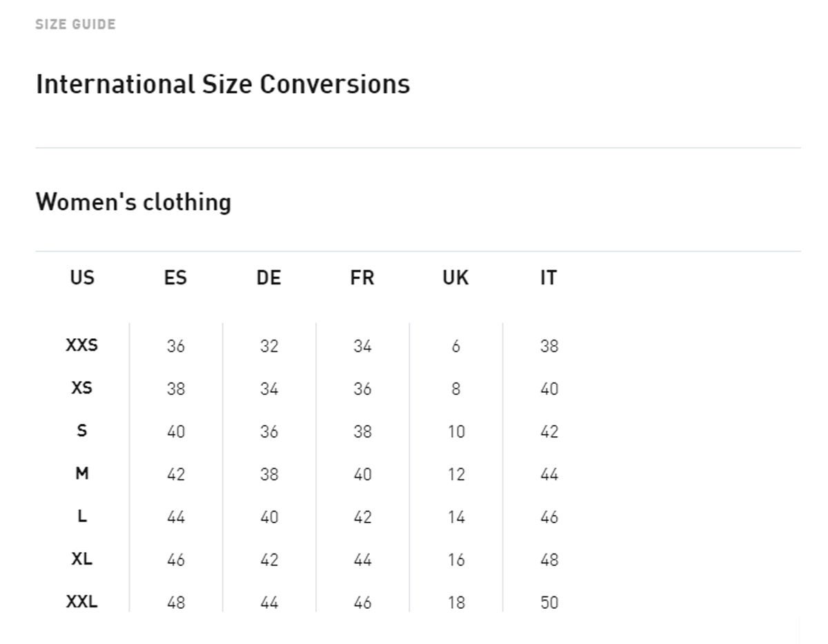Image resolution: width=828 pixels, height=644 pixels.
Task: Select the L size row label
Action: pos(82,516)
